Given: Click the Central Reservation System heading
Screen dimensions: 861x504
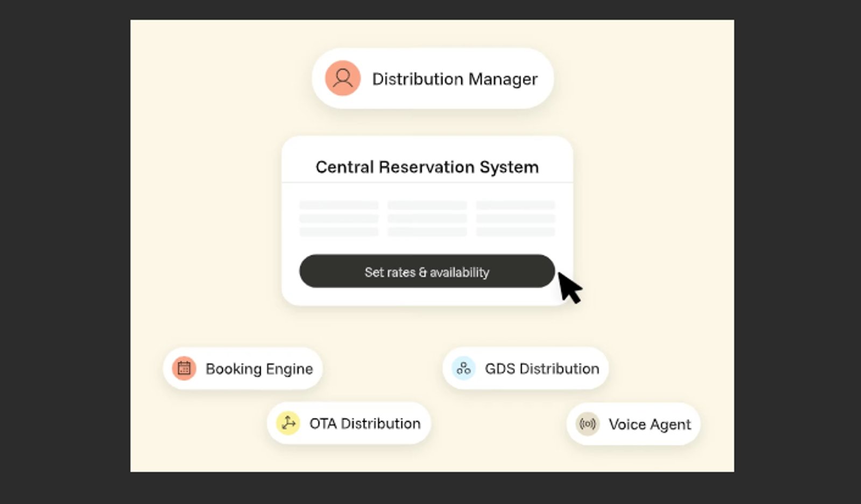Looking at the screenshot, I should [427, 167].
